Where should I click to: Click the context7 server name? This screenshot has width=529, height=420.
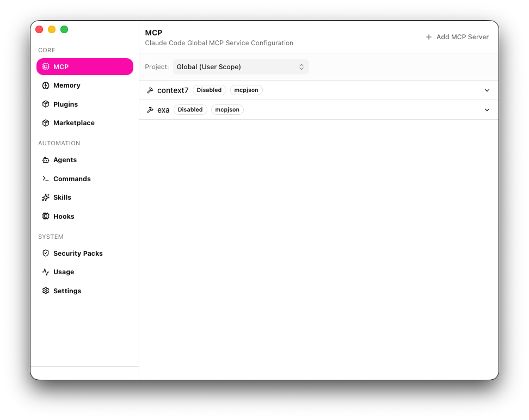[173, 90]
